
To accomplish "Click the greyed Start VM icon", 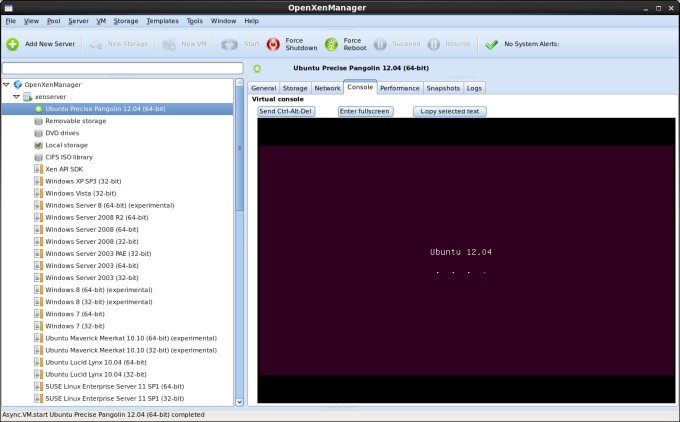I will point(229,44).
